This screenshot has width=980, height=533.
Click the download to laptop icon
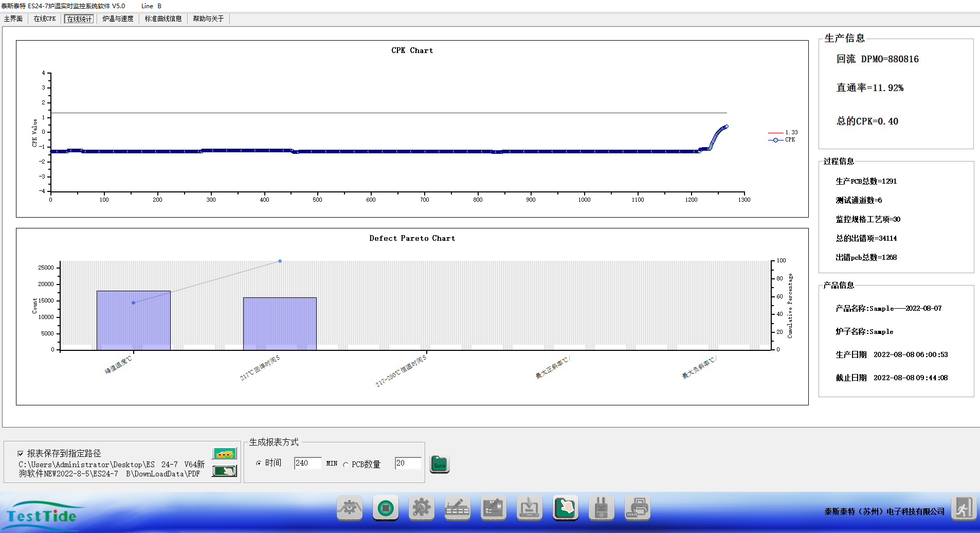click(529, 508)
